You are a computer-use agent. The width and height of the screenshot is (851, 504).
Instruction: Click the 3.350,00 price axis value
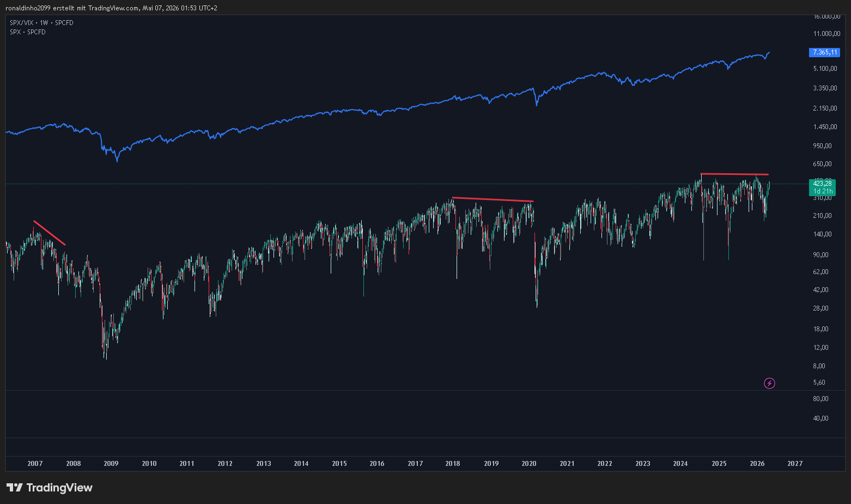[825, 88]
